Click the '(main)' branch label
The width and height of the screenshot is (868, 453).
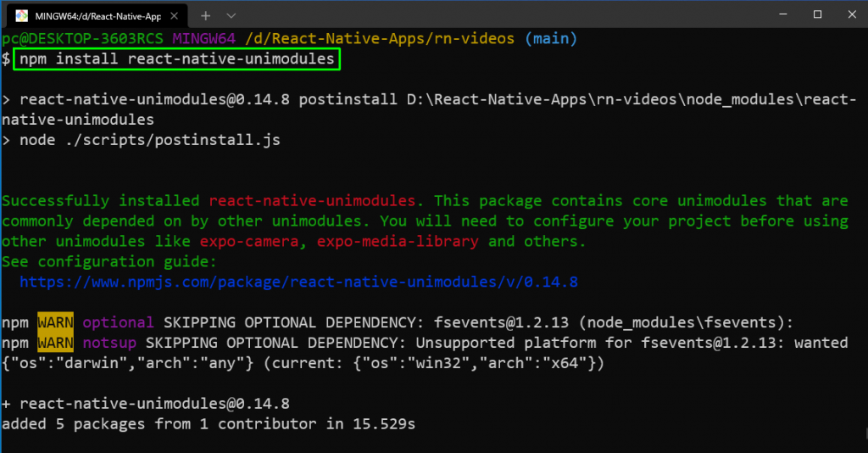(x=551, y=39)
